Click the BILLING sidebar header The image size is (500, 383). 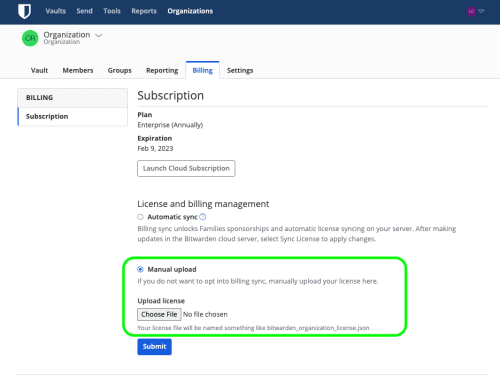[73, 98]
